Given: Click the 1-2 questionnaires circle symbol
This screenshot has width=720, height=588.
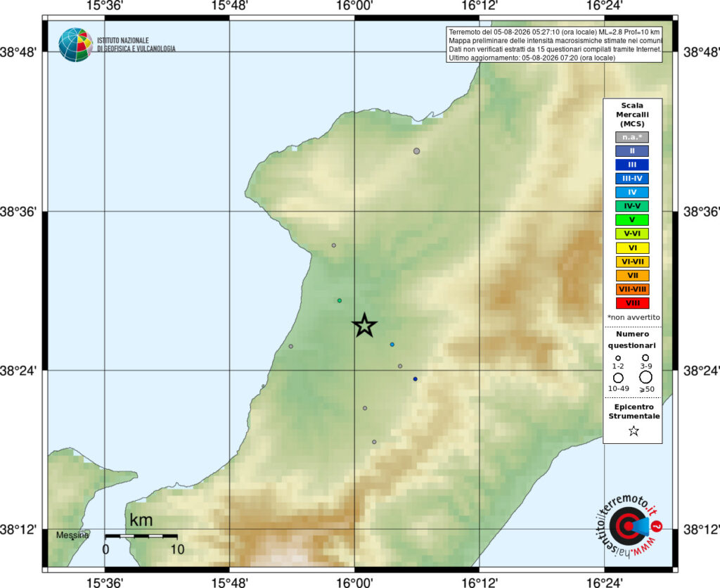Looking at the screenshot, I should click(618, 358).
